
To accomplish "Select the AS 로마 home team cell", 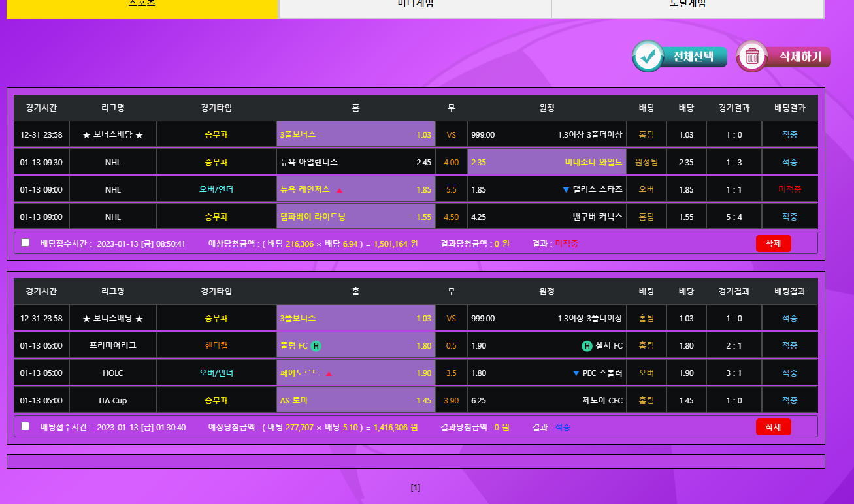I will pyautogui.click(x=355, y=400).
